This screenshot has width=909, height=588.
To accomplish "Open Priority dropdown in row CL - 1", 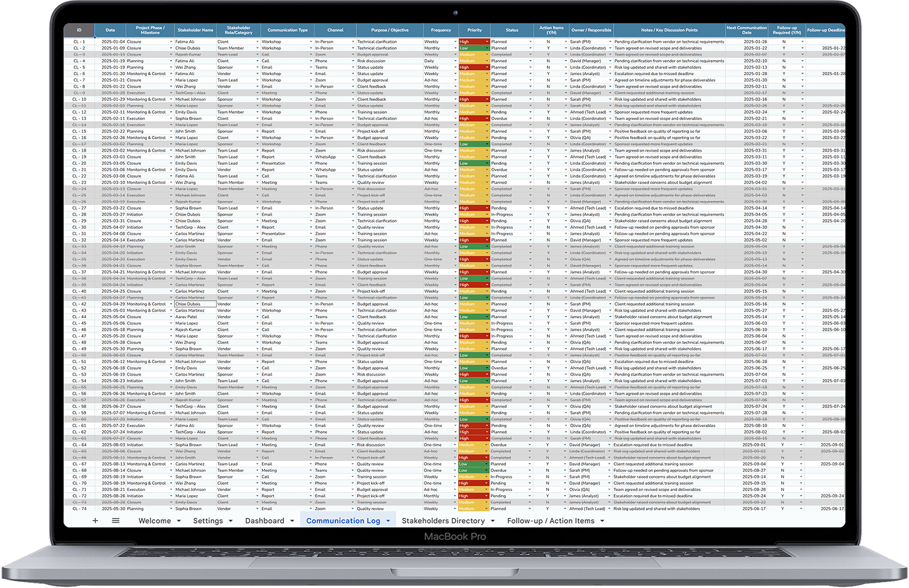I will [487, 42].
